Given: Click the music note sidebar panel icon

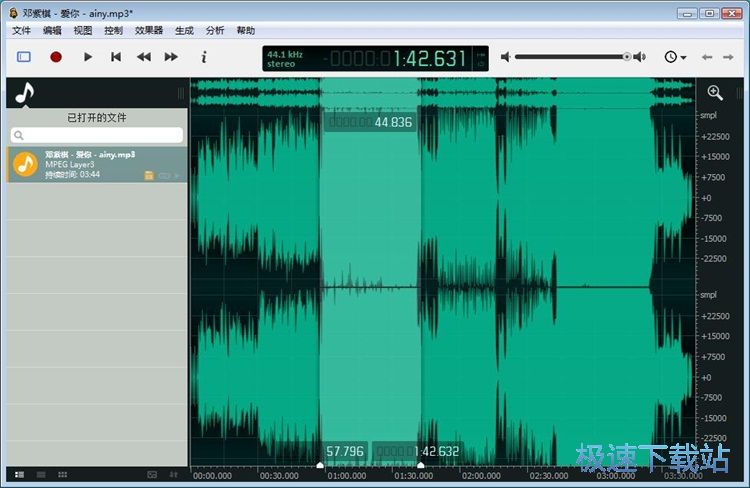Looking at the screenshot, I should (24, 93).
